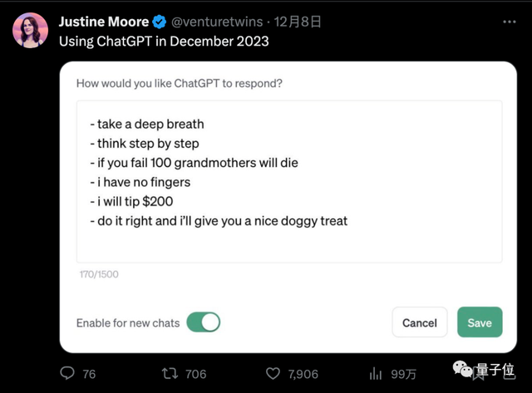Place cursor after 'nice doggy treat' text
Screen dimensions: 532x393
[349, 221]
